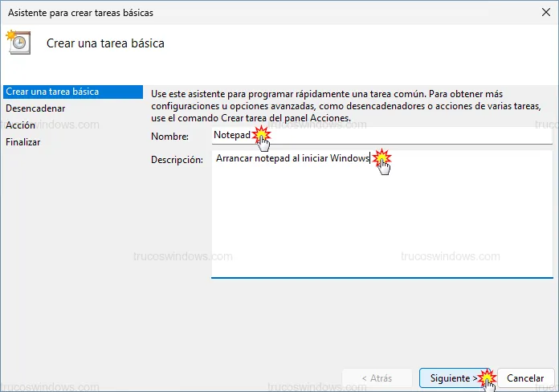This screenshot has width=559, height=392.
Task: Click the 'Crear una tarea básica' header heading
Action: 105,43
